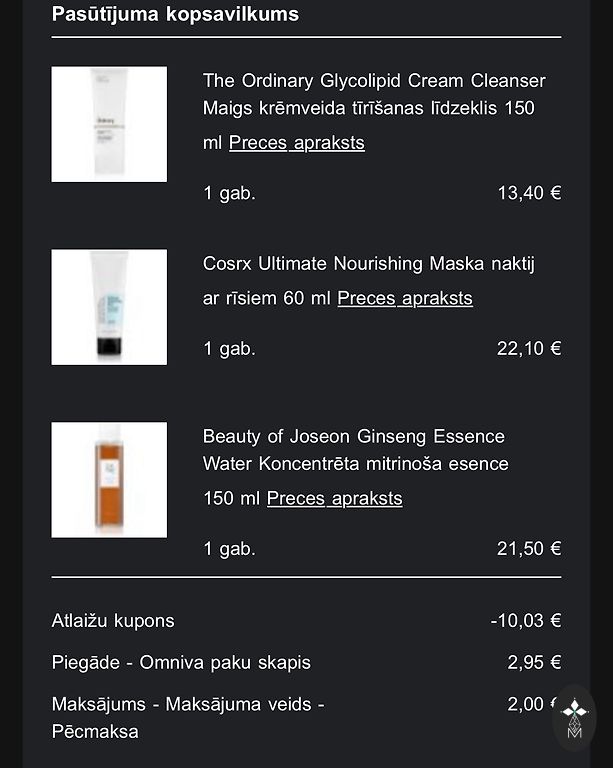This screenshot has height=768, width=613.
Task: Click the Atlaižu kupons label
Action: pyautogui.click(x=113, y=620)
